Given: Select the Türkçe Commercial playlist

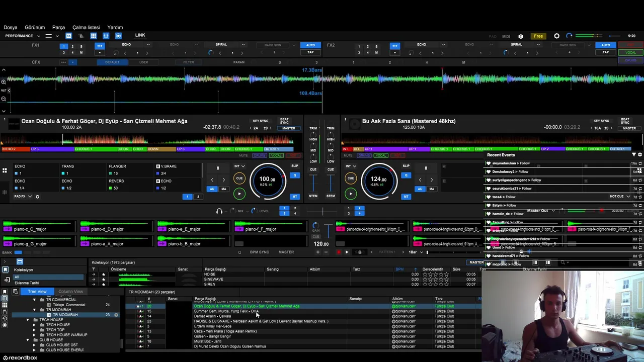Looking at the screenshot, I should 69,305.
